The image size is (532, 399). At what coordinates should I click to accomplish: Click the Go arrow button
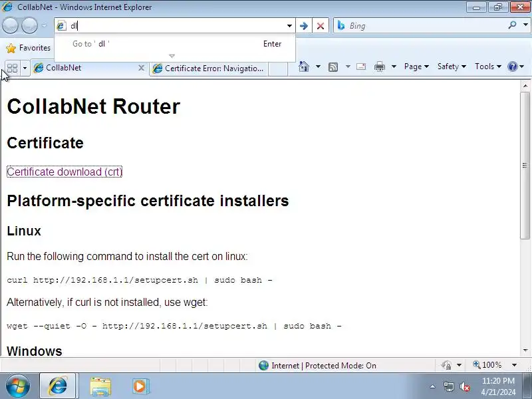[304, 26]
